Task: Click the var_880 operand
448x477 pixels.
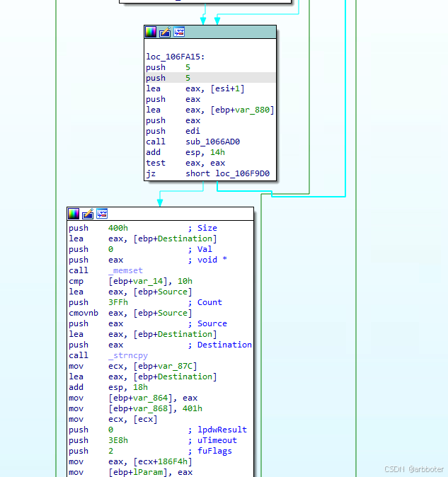Action: 252,110
